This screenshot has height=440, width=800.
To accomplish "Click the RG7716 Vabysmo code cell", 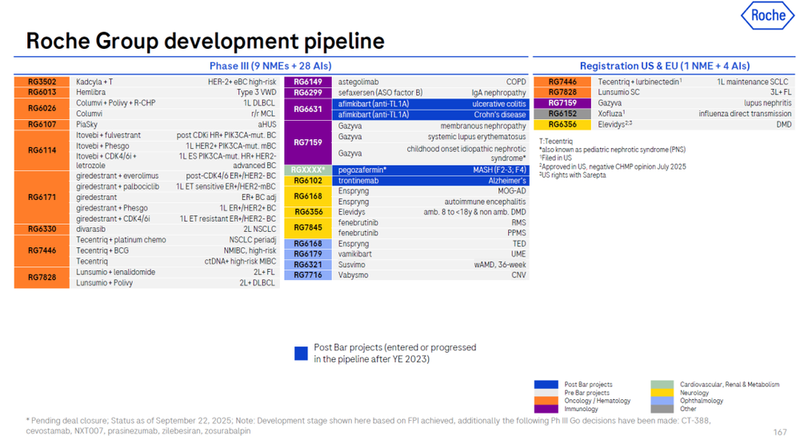I will click(306, 275).
